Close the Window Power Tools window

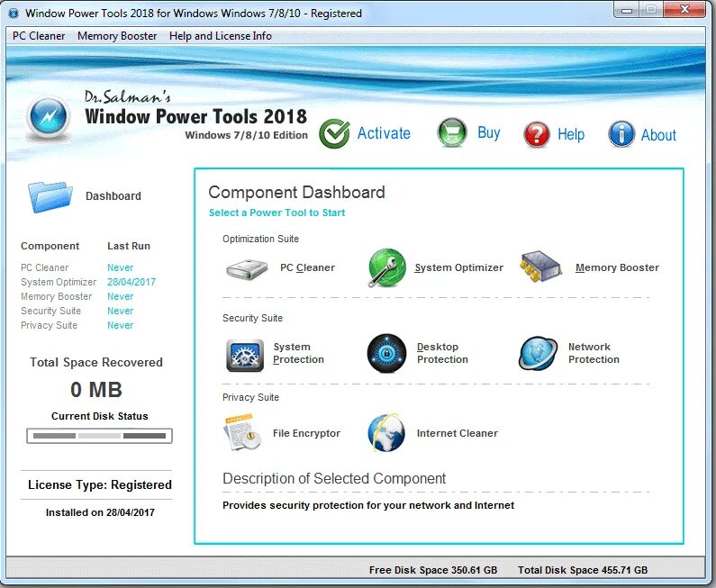[684, 9]
